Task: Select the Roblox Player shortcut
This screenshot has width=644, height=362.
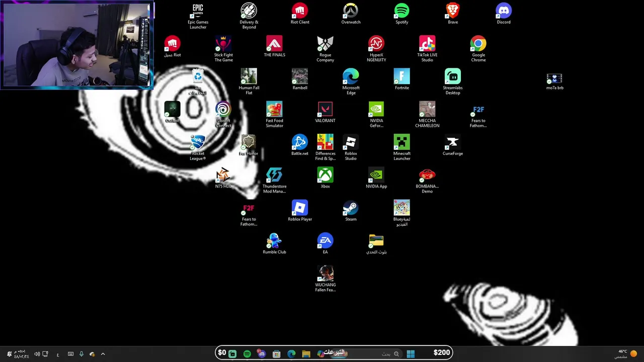Action: (300, 211)
